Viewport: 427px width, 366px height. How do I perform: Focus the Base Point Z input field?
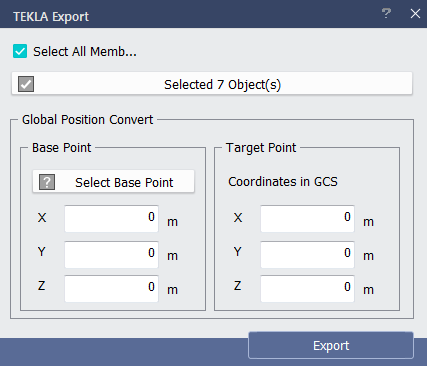111,289
